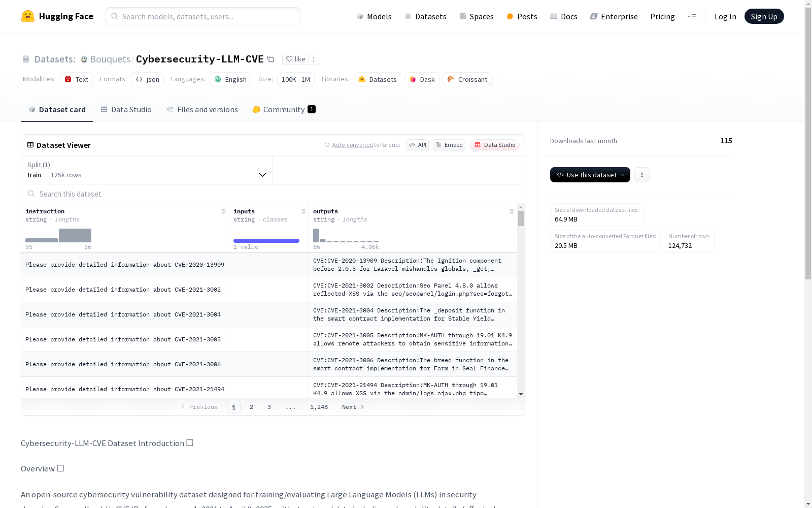812x508 pixels.
Task: Click the dataset table scrollbar down arrow
Action: pyautogui.click(x=521, y=394)
